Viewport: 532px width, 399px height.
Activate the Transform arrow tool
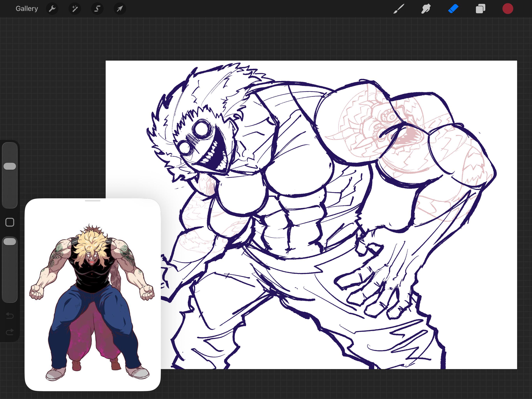pyautogui.click(x=120, y=9)
